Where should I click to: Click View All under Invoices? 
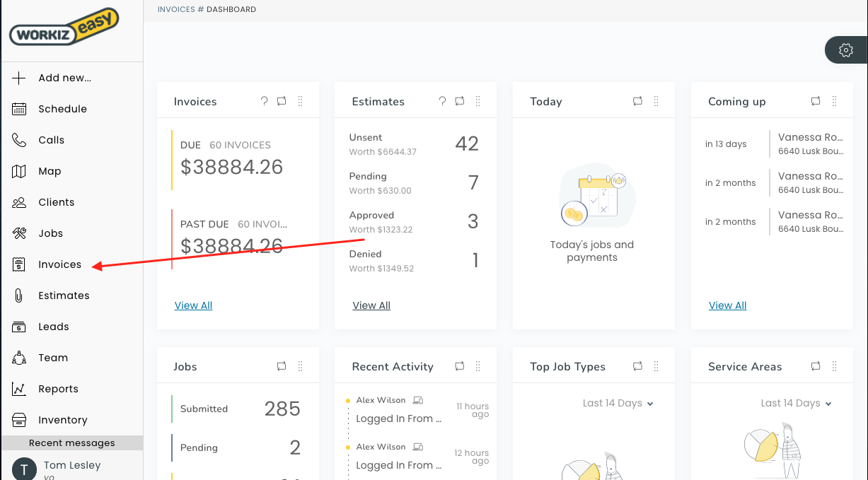[193, 305]
